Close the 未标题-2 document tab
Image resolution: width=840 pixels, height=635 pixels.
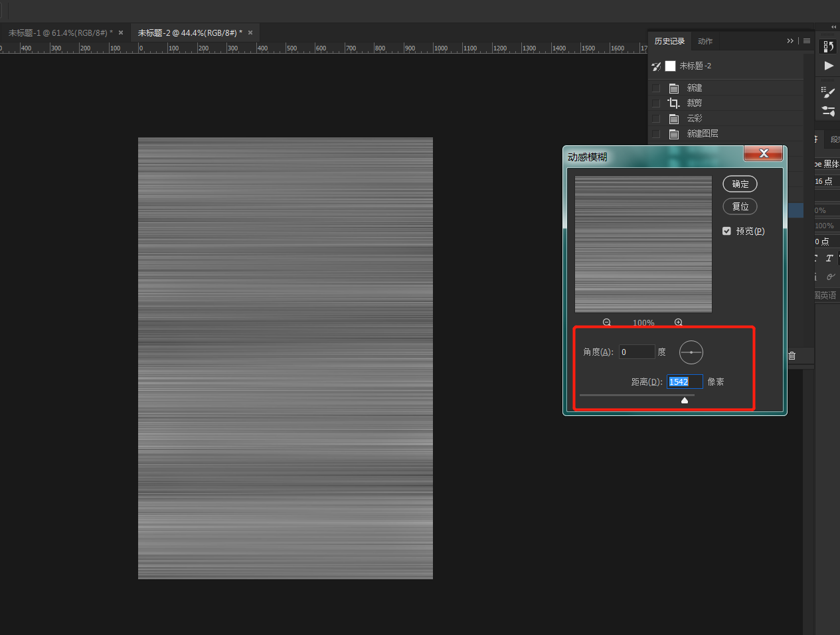point(250,33)
